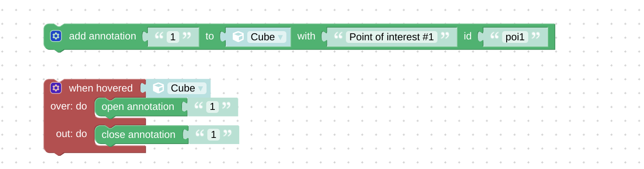Expand Cube dropdown in add annotation block
Viewport: 644px width, 169px height.
(267, 37)
